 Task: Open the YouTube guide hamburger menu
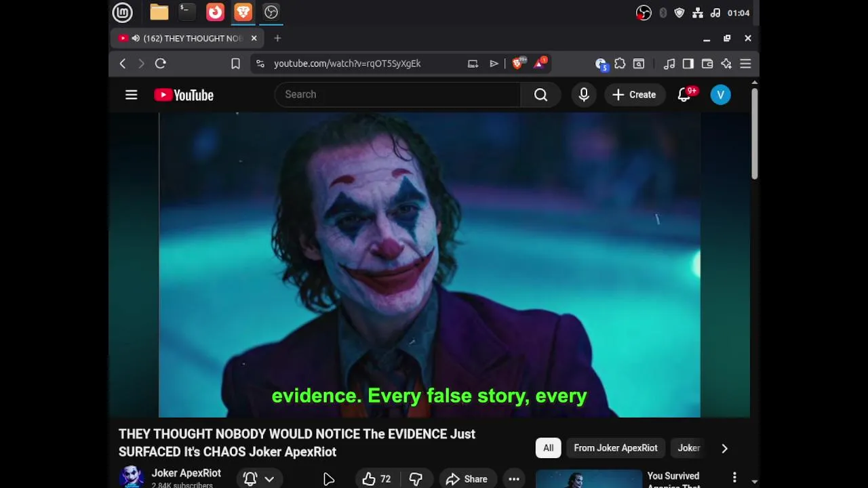pyautogui.click(x=132, y=95)
